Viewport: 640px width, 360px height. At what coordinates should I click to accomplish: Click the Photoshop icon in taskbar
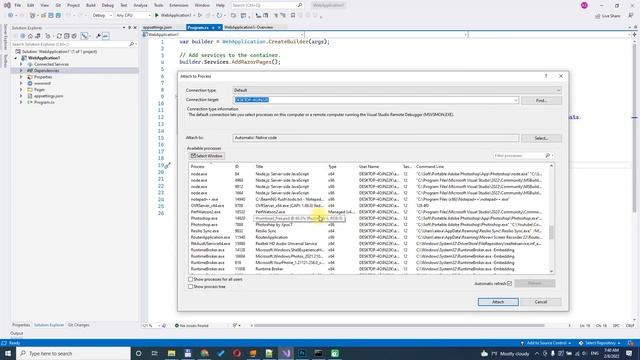(x=302, y=353)
